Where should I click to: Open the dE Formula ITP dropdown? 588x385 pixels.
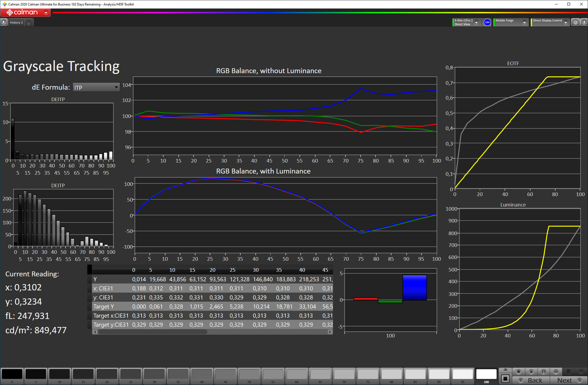coord(96,87)
